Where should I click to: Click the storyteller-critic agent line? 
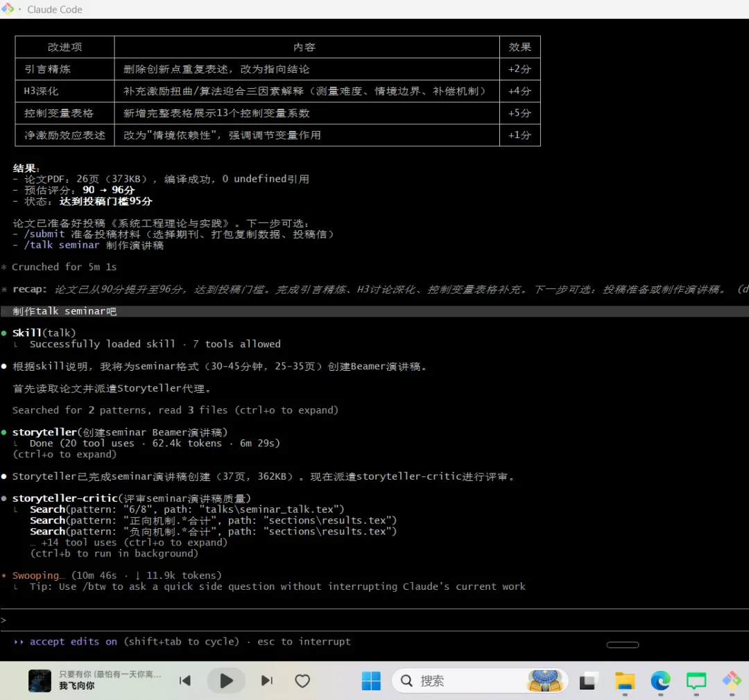(131, 498)
